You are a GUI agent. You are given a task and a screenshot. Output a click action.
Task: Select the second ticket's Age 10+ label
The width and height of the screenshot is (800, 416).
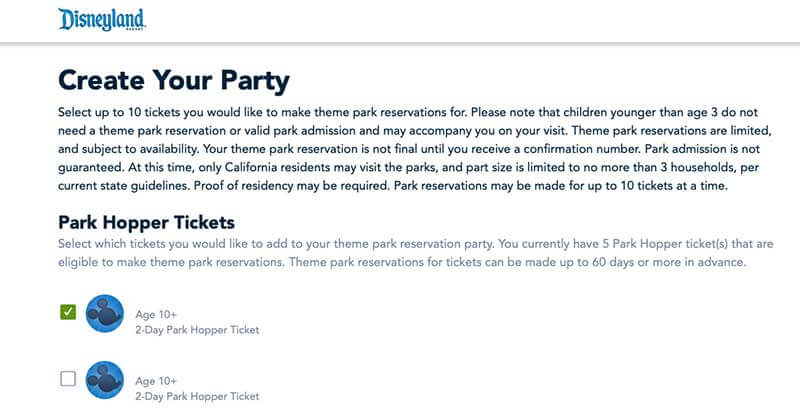click(x=156, y=381)
